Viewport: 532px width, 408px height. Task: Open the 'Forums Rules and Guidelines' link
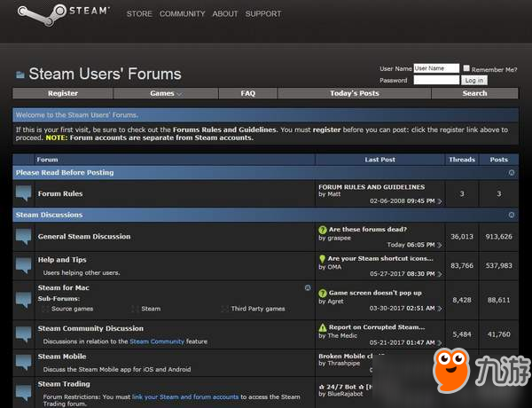click(224, 129)
